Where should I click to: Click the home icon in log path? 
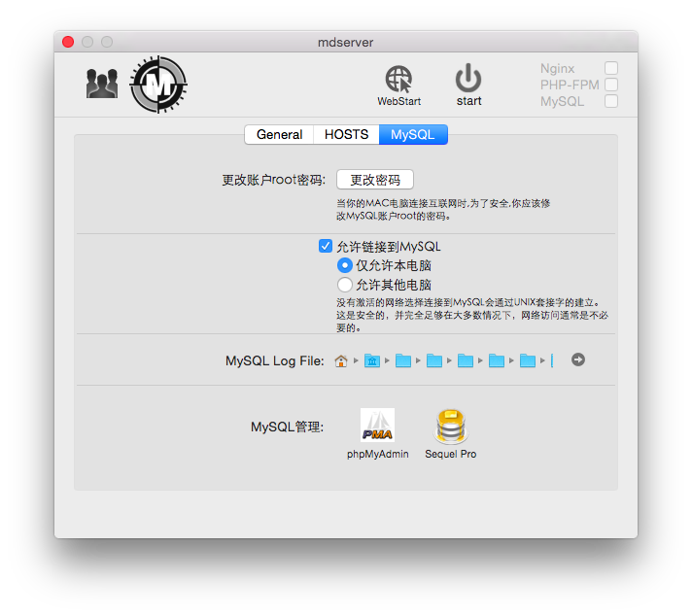341,360
